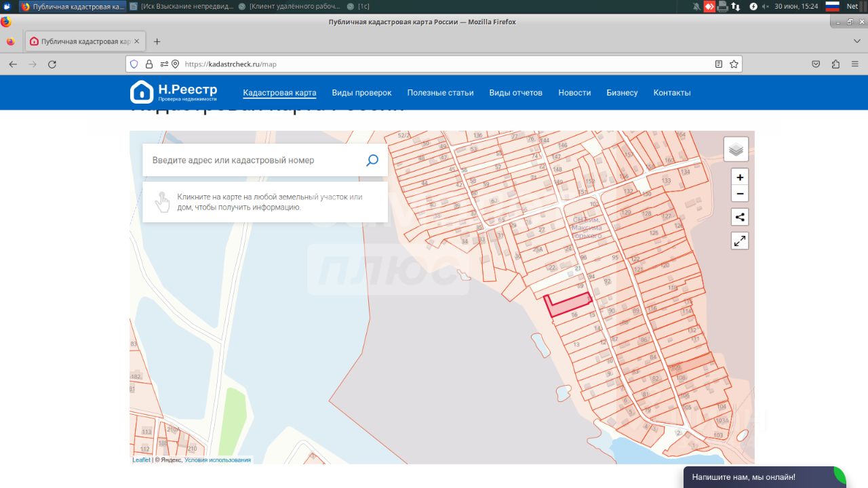Click the Н.Реестр logo

(174, 92)
